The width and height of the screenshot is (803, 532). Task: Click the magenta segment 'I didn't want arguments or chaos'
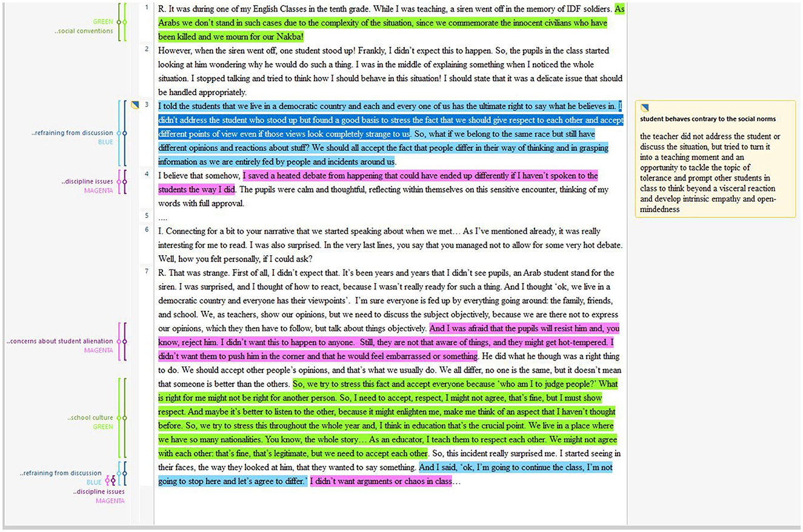pyautogui.click(x=381, y=482)
